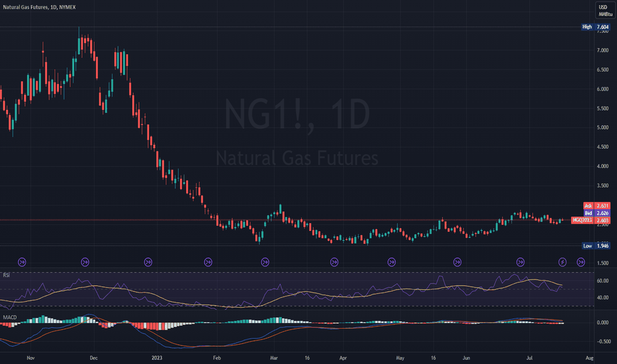Click the Jun label on the time axis
The height and width of the screenshot is (364, 617).
pyautogui.click(x=466, y=358)
